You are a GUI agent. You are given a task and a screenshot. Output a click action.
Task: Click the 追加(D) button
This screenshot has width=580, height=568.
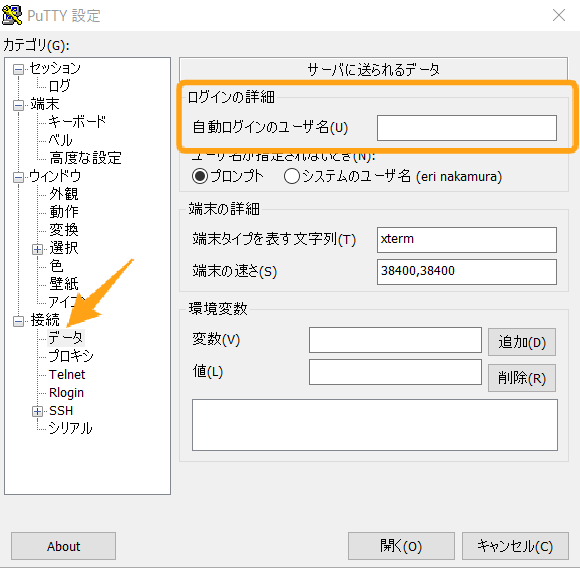[522, 342]
